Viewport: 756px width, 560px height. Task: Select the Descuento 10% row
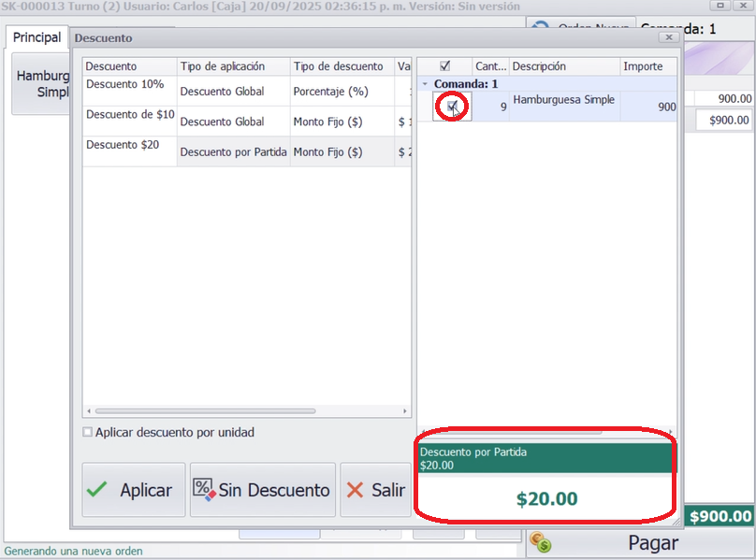[129, 90]
